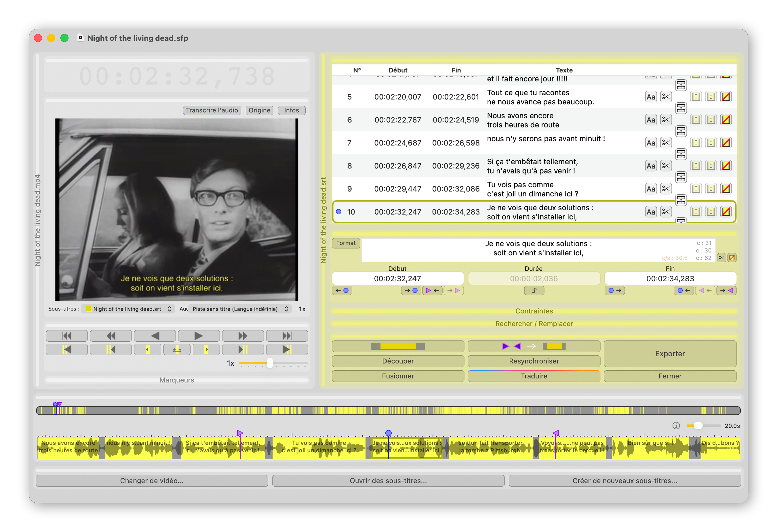This screenshot has height=532, width=777.
Task: Click the fast-forward double-arrow button
Action: (243, 336)
